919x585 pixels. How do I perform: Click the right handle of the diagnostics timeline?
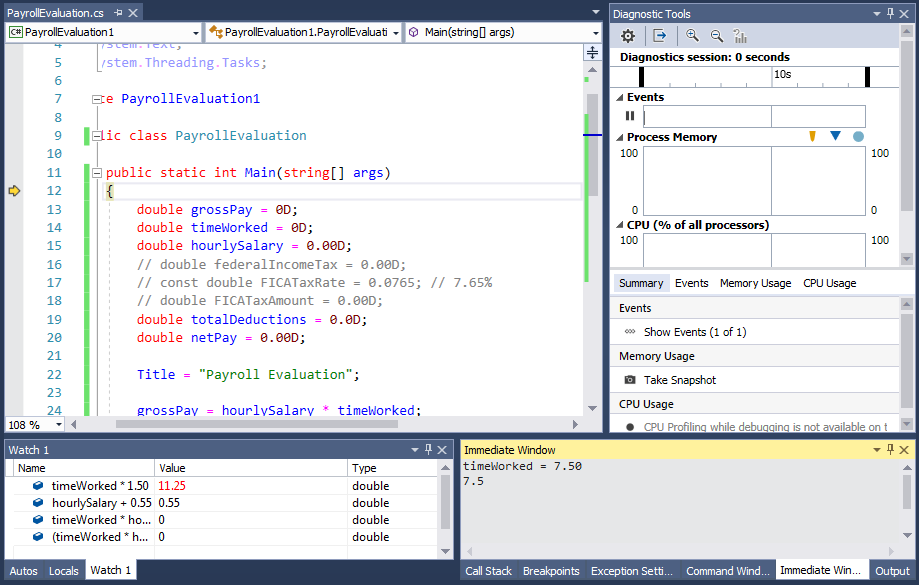point(867,77)
